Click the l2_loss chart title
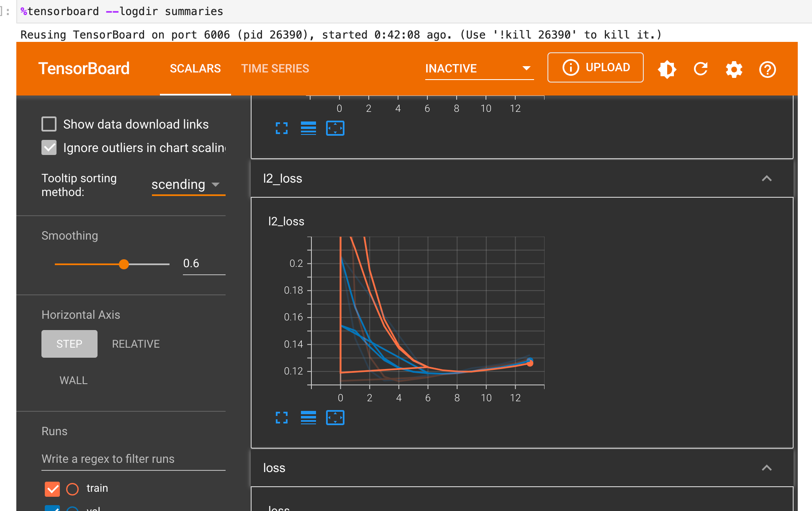This screenshot has height=511, width=812. (x=286, y=221)
